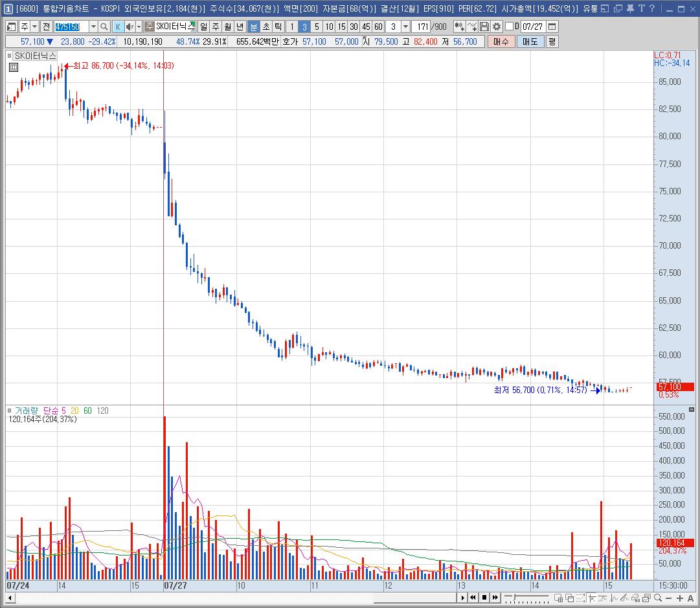Click the data table grid icon under SK이터닉스

point(14,67)
